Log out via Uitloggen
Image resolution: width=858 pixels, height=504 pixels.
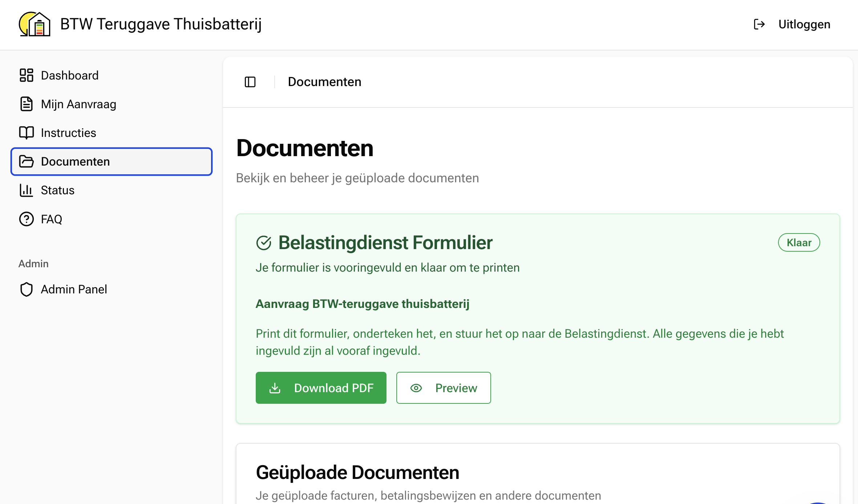tap(804, 24)
